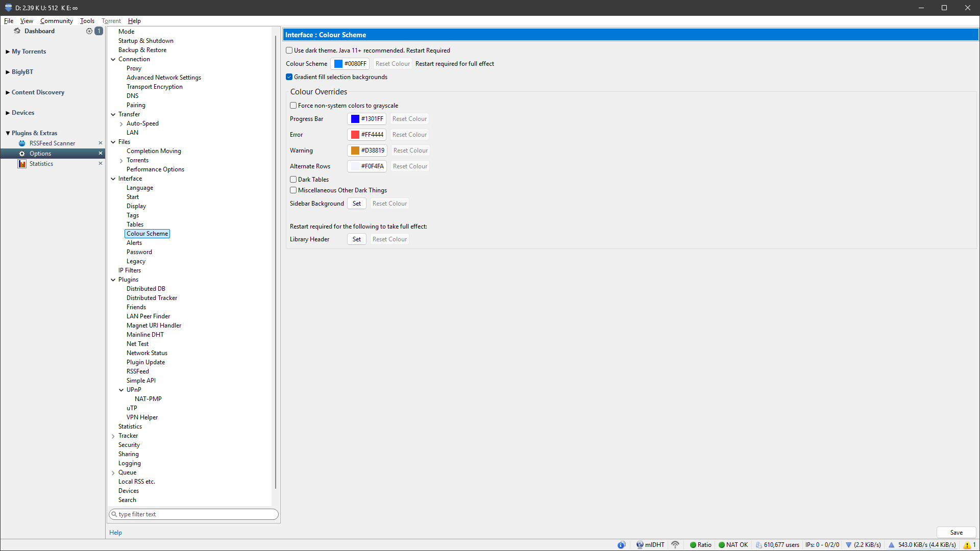This screenshot has height=551, width=980.
Task: Click the RSSFeed Scanner sidebar icon
Action: point(22,143)
